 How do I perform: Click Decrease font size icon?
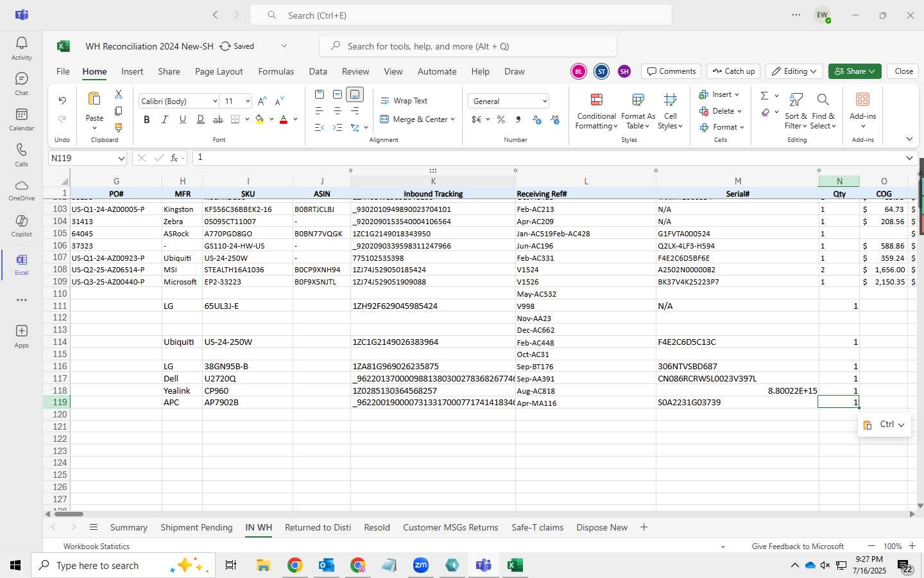(279, 101)
